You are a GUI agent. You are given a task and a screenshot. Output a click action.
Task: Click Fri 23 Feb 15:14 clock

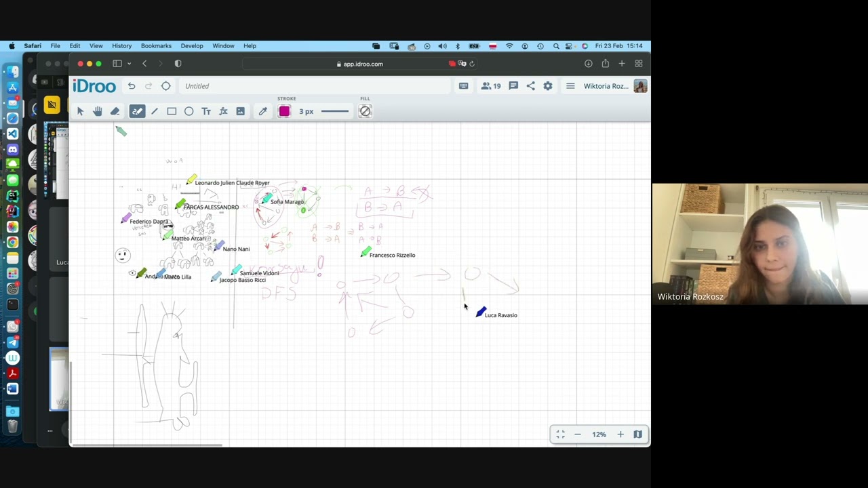tap(618, 46)
